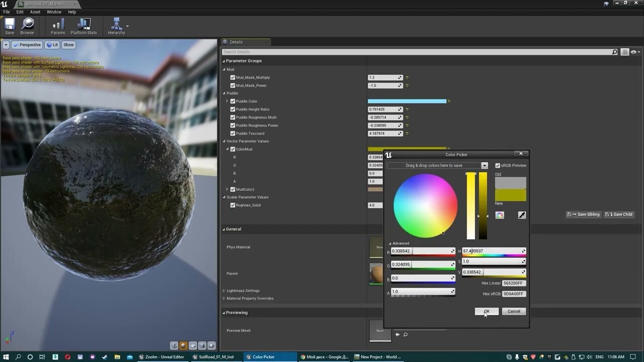Expand the MudColor2 vector parameter
644x362 pixels.
click(x=227, y=190)
